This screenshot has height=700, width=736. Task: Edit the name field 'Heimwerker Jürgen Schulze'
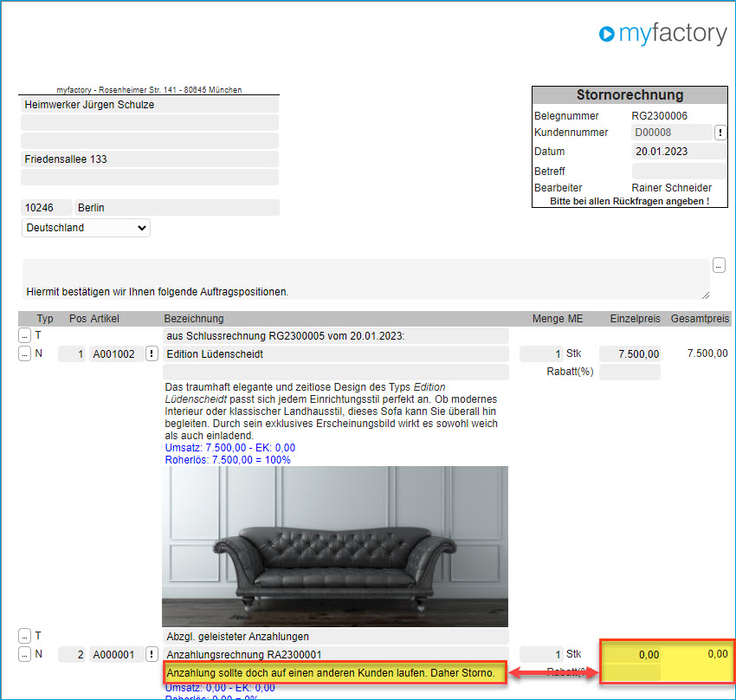[x=150, y=105]
